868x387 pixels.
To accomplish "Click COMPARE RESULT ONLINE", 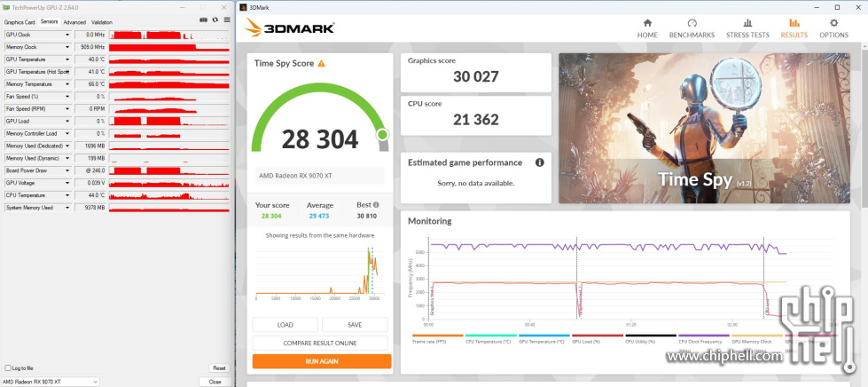I will [320, 344].
